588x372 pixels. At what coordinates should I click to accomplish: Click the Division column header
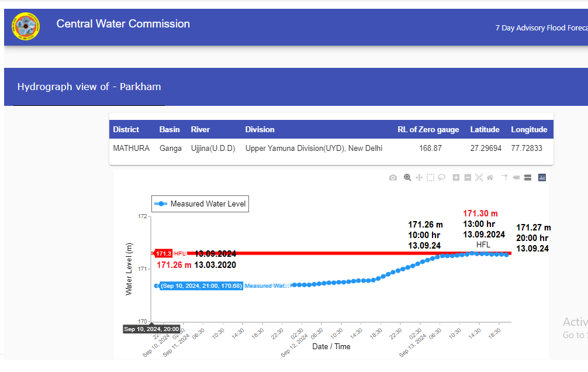pos(260,130)
